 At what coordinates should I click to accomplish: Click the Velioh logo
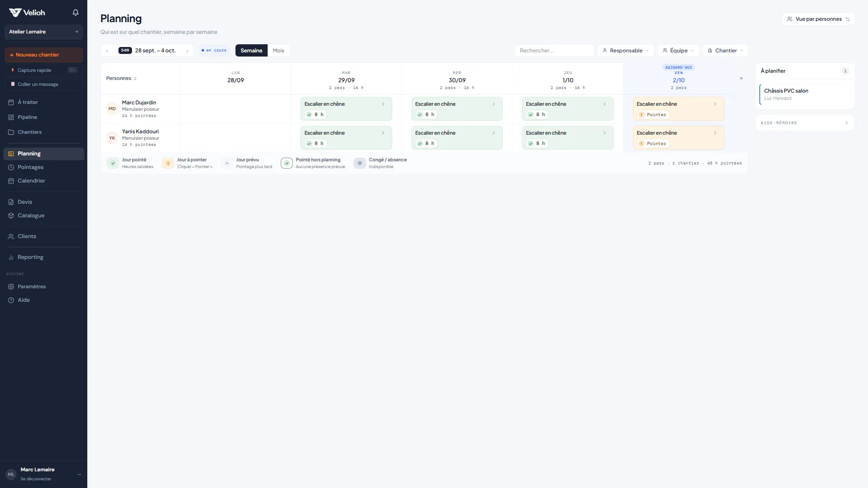click(27, 13)
